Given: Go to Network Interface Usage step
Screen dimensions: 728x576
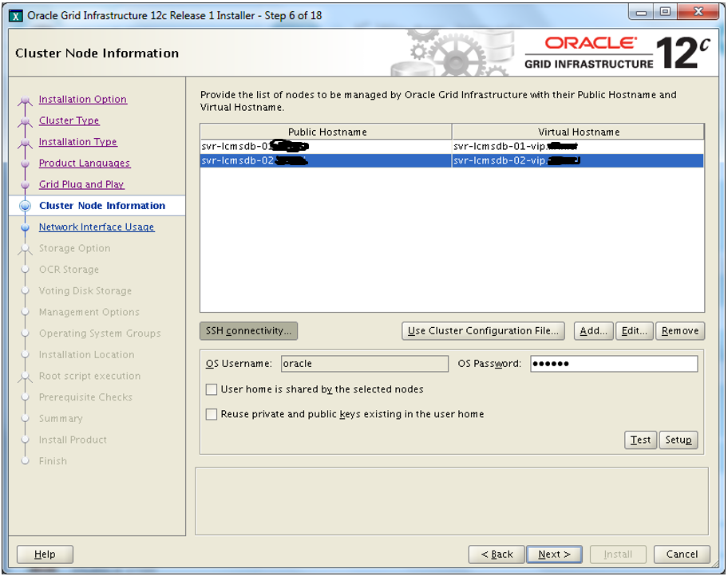Looking at the screenshot, I should (97, 227).
